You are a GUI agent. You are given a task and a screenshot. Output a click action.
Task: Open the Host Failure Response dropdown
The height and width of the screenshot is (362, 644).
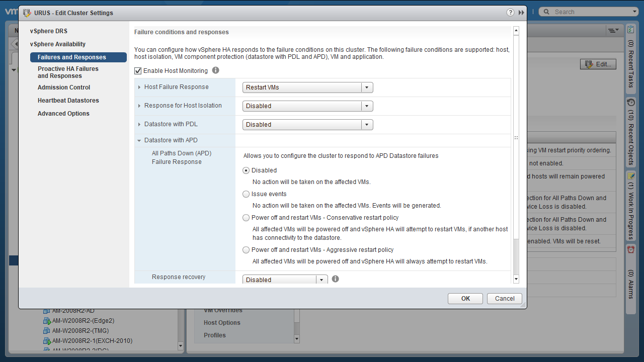(307, 87)
